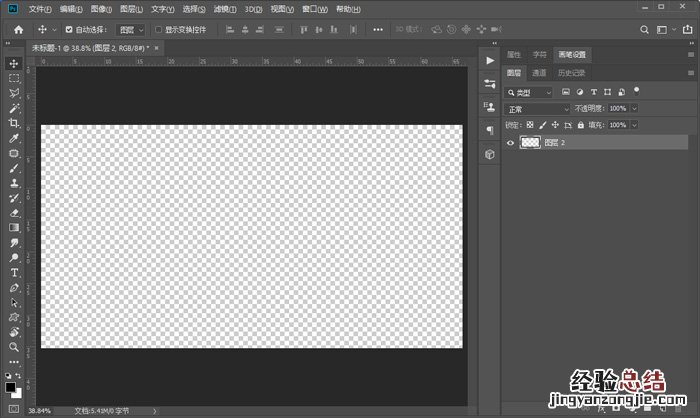Switch to the 通道 tab
This screenshot has width=700, height=418.
pos(539,73)
